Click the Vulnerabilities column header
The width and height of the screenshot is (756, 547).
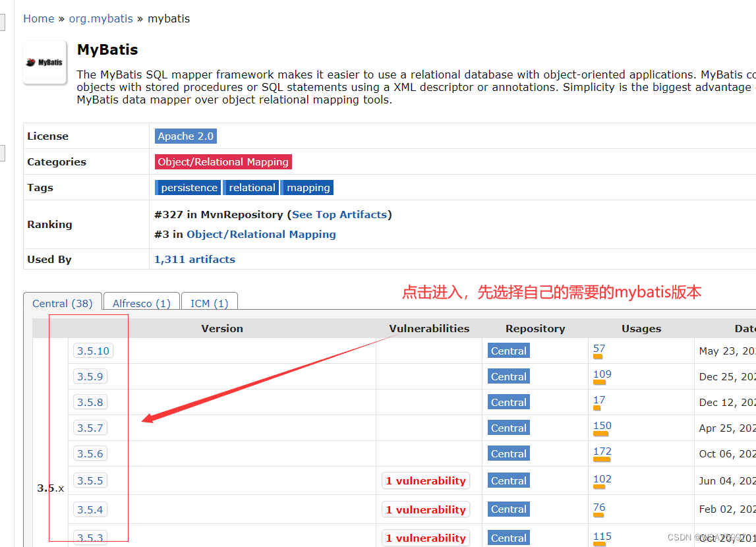pos(429,329)
